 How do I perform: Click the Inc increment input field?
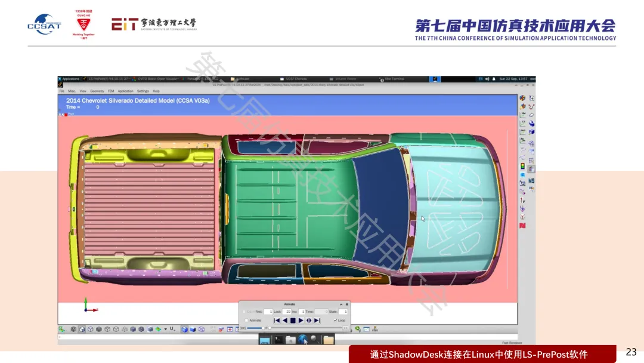pos(302,312)
